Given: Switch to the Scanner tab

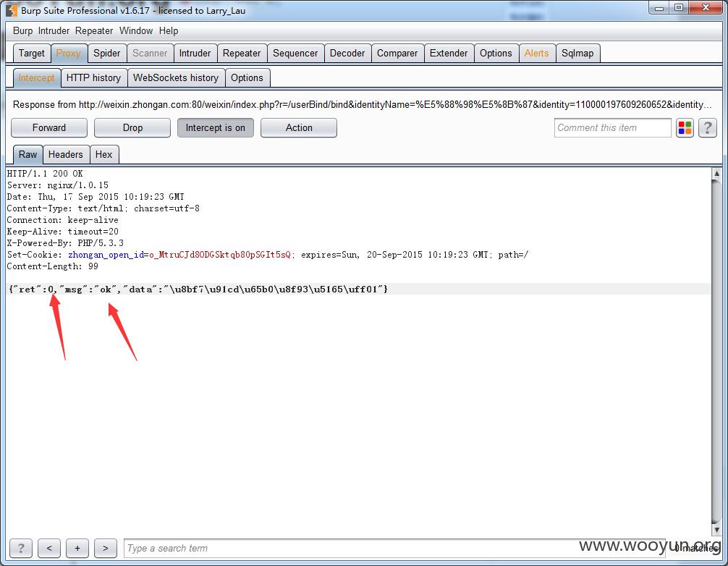Looking at the screenshot, I should pyautogui.click(x=150, y=54).
